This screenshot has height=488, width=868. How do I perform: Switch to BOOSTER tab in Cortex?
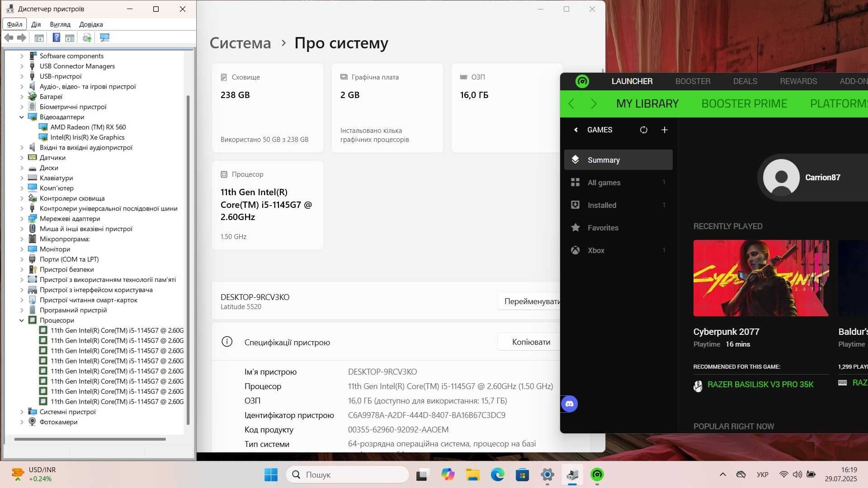693,81
